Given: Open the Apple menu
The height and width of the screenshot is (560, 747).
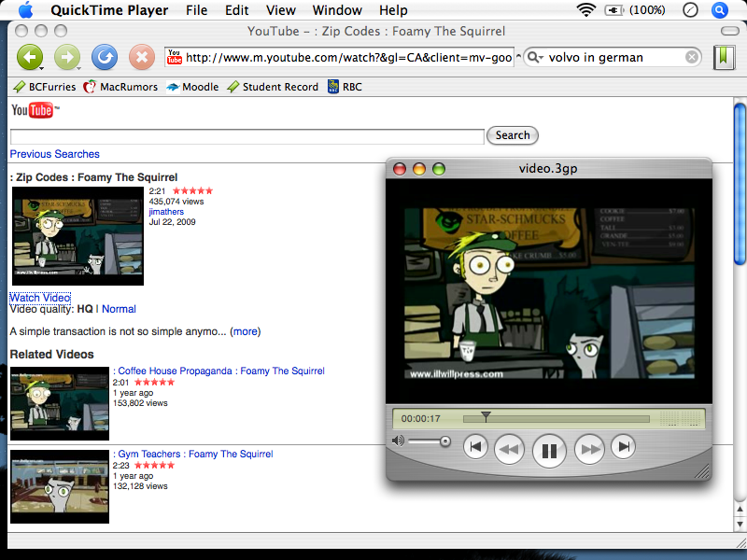Looking at the screenshot, I should pos(26,10).
